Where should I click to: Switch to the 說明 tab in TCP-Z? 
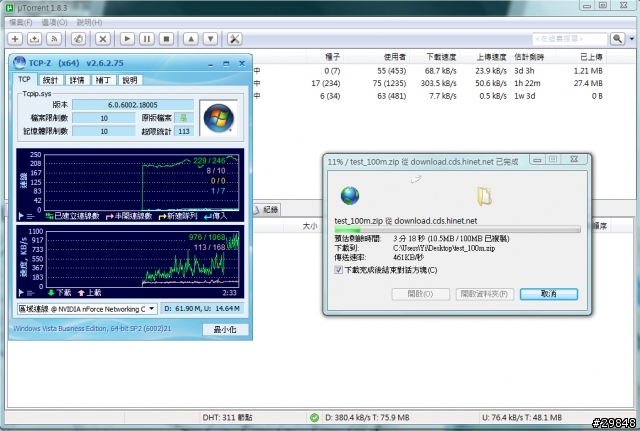tap(130, 80)
